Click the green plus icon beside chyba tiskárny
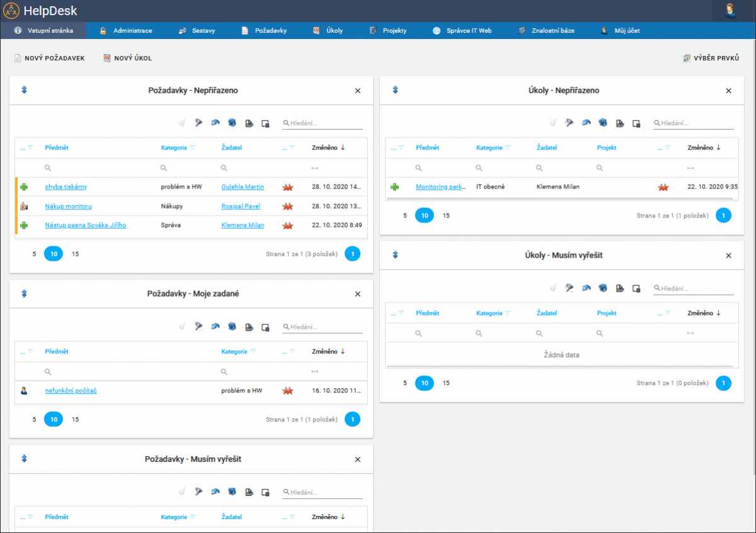Screen dimensions: 756x533 pos(24,187)
